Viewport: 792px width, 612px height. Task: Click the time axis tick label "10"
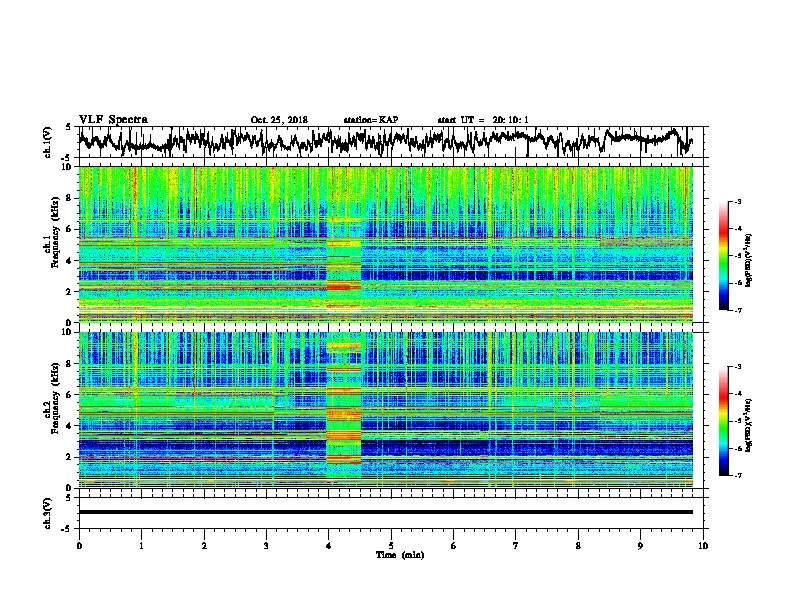coord(703,546)
